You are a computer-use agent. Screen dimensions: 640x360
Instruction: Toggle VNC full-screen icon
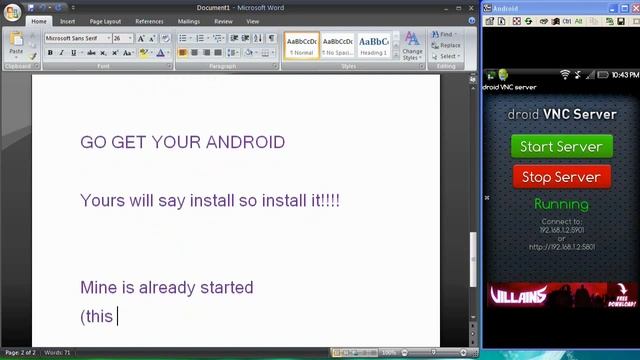[517, 21]
